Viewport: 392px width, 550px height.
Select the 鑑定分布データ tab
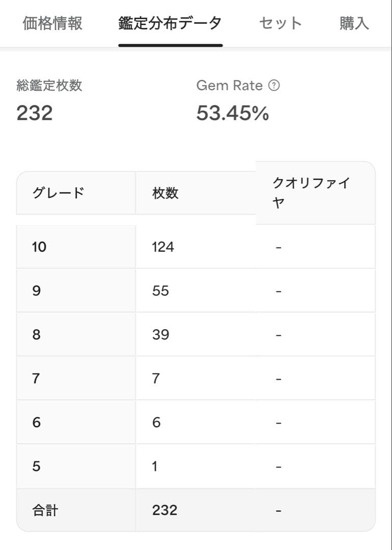(170, 22)
